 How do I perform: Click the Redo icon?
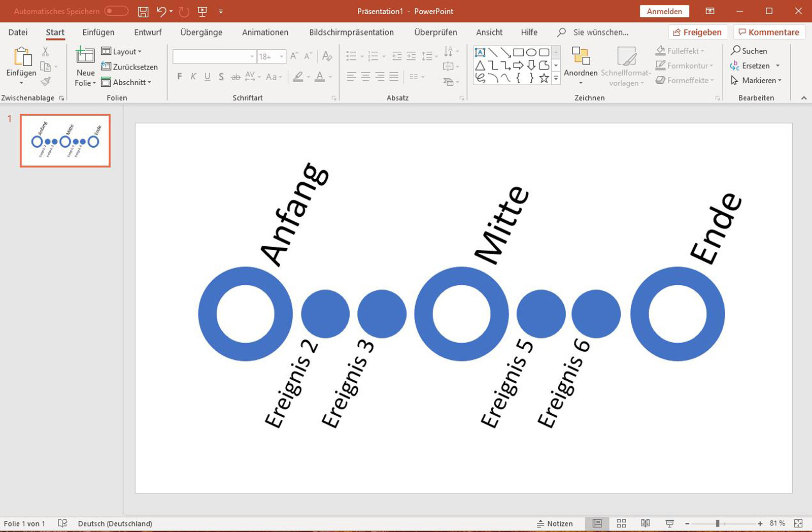[184, 11]
